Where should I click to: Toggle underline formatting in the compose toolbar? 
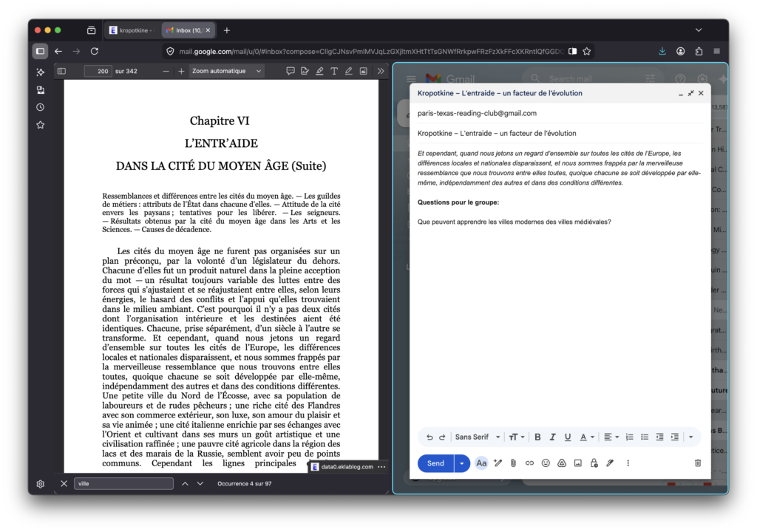pyautogui.click(x=567, y=437)
